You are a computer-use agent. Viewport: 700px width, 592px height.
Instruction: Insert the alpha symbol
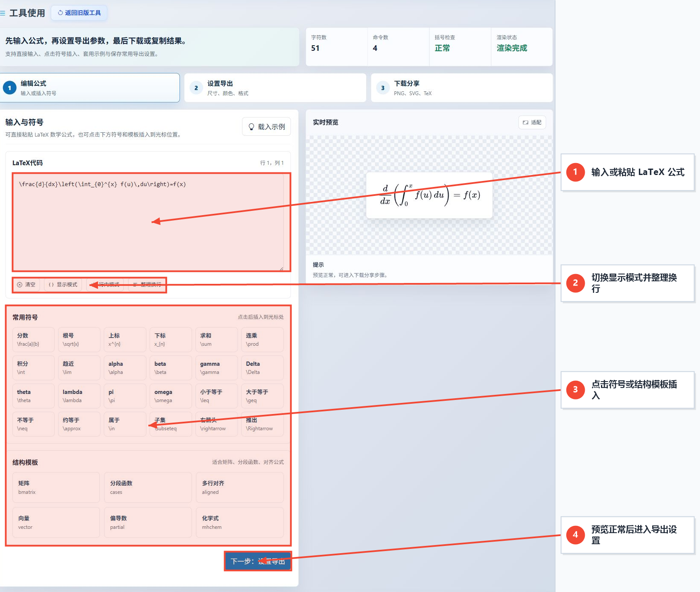tap(125, 368)
